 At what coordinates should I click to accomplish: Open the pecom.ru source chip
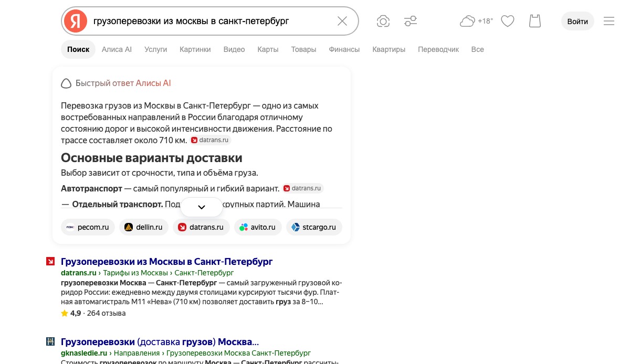point(88,227)
